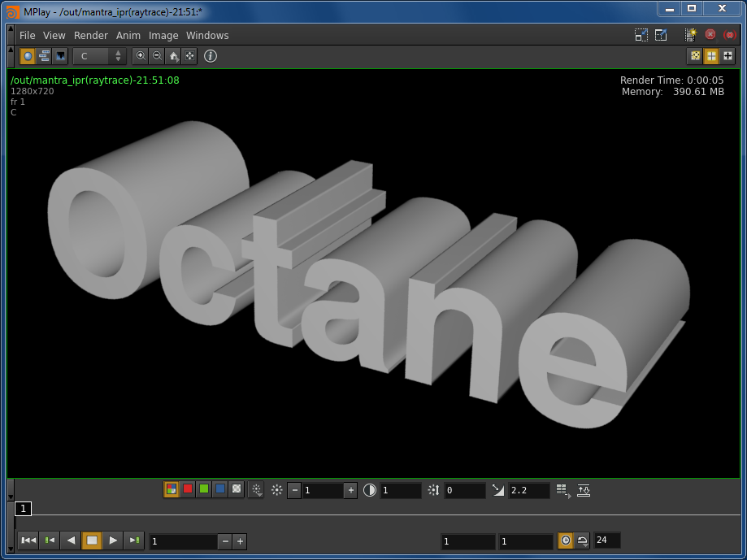Select the single viewport layout icon
This screenshot has height=560, width=747.
click(696, 56)
